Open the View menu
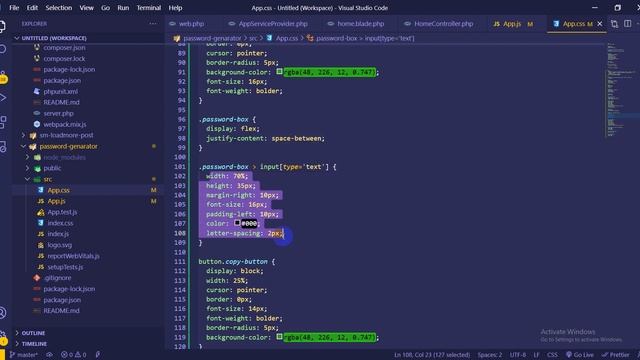The width and height of the screenshot is (640, 360). tap(86, 8)
